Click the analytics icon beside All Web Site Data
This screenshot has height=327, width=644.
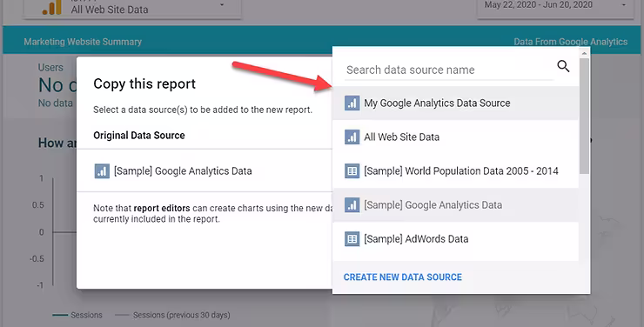tap(352, 137)
